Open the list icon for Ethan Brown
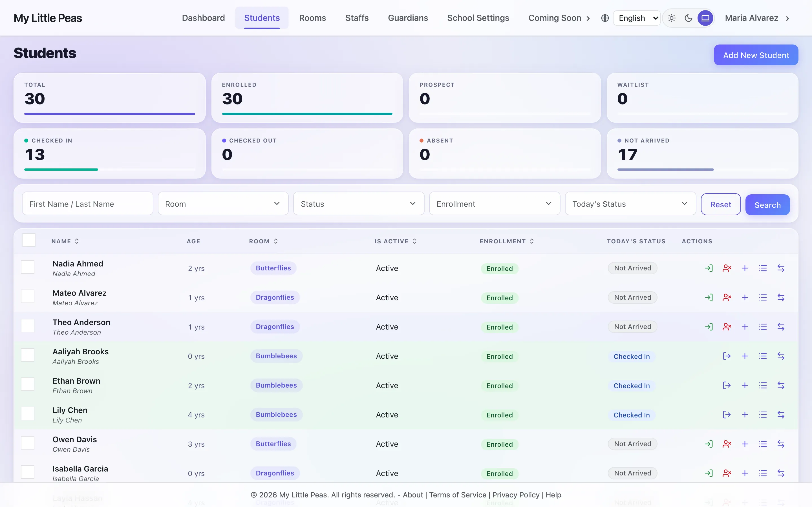The image size is (812, 507). pyautogui.click(x=763, y=385)
